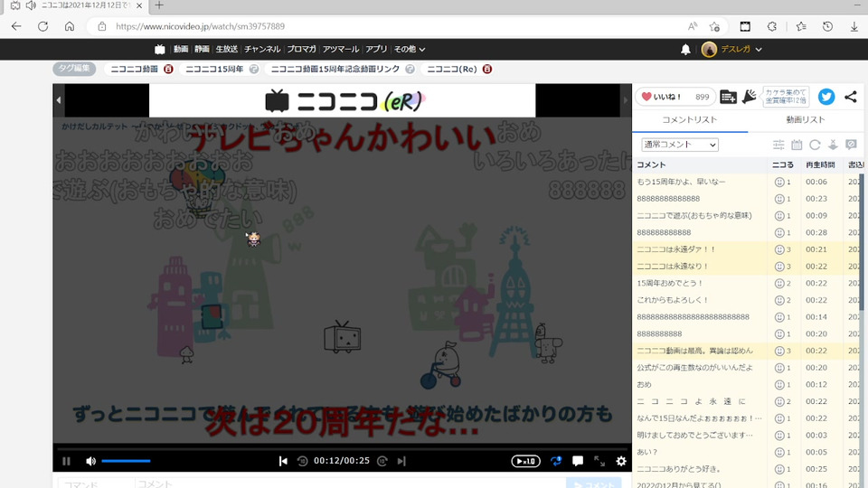Open アツマール menu item
Image resolution: width=868 pixels, height=488 pixels.
pyautogui.click(x=341, y=49)
